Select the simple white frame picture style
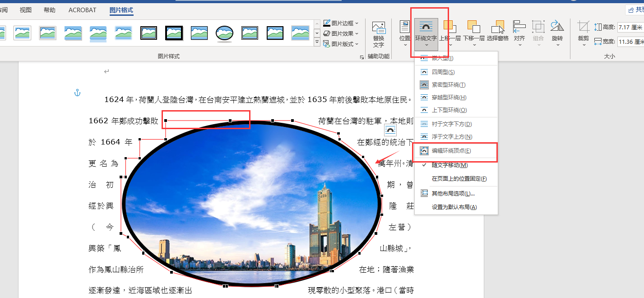Viewport: 644px width, 298px height. [22, 33]
